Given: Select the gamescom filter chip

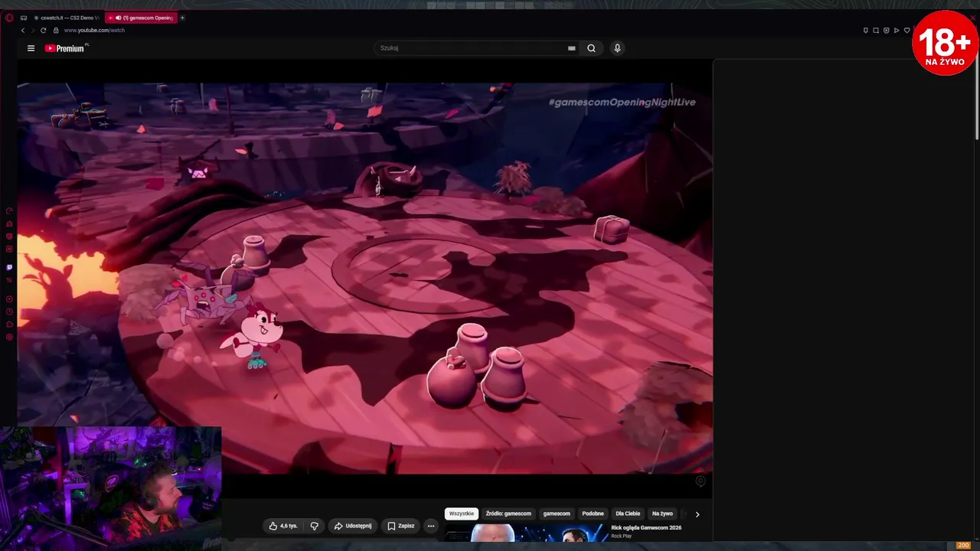Looking at the screenshot, I should coord(557,514).
